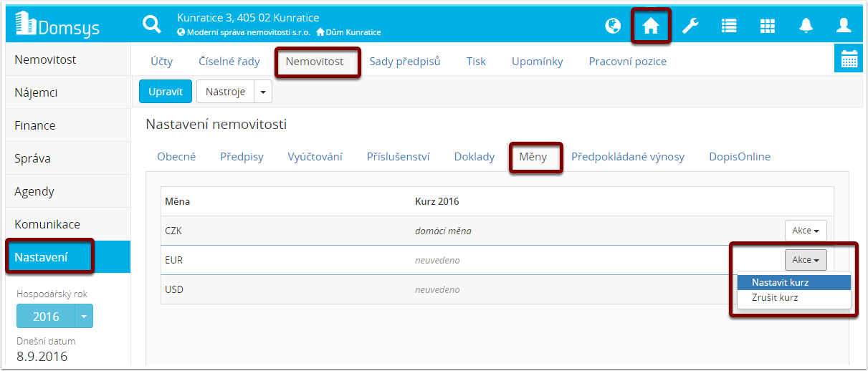Expand the fiscal year dropdown arrow

tap(85, 316)
